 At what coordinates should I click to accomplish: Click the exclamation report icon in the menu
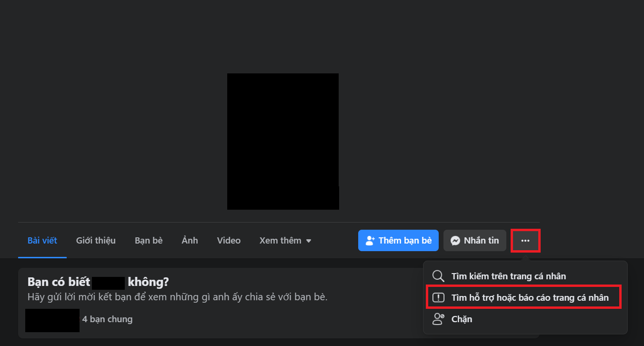[x=438, y=297]
